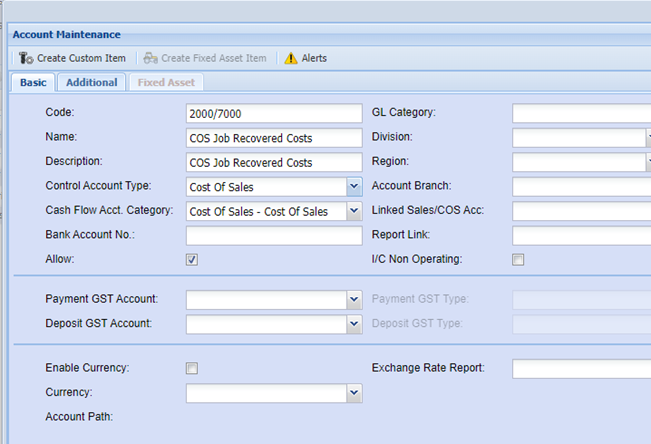The height and width of the screenshot is (444, 651).
Task: Toggle the Allow checkbox
Action: click(x=192, y=260)
